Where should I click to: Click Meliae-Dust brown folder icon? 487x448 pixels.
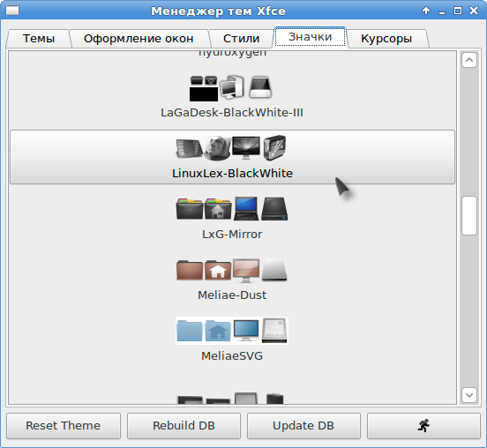(x=190, y=270)
